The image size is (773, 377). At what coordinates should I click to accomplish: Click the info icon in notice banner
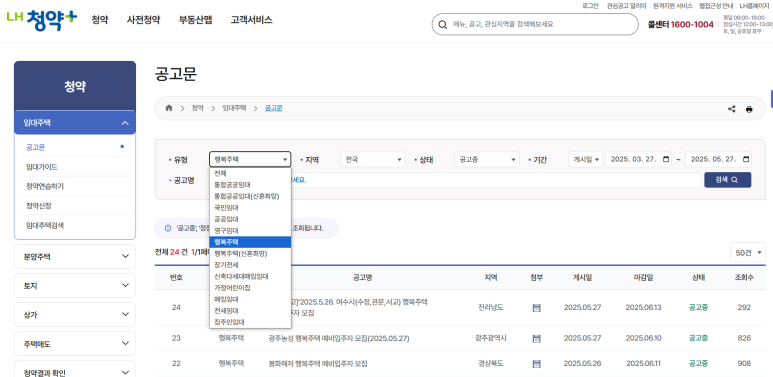pos(168,229)
